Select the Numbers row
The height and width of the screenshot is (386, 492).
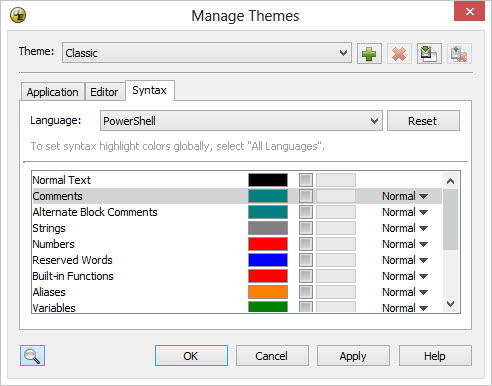point(237,244)
